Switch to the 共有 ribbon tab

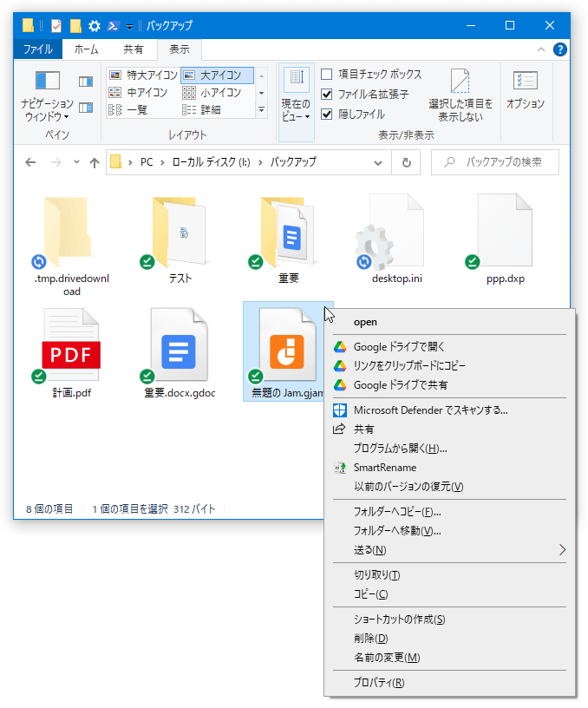click(x=133, y=49)
